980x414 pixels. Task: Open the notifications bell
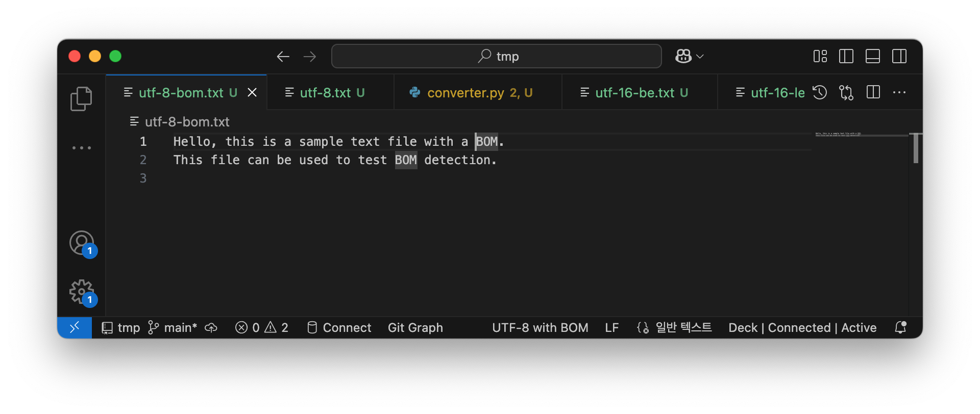(x=900, y=327)
